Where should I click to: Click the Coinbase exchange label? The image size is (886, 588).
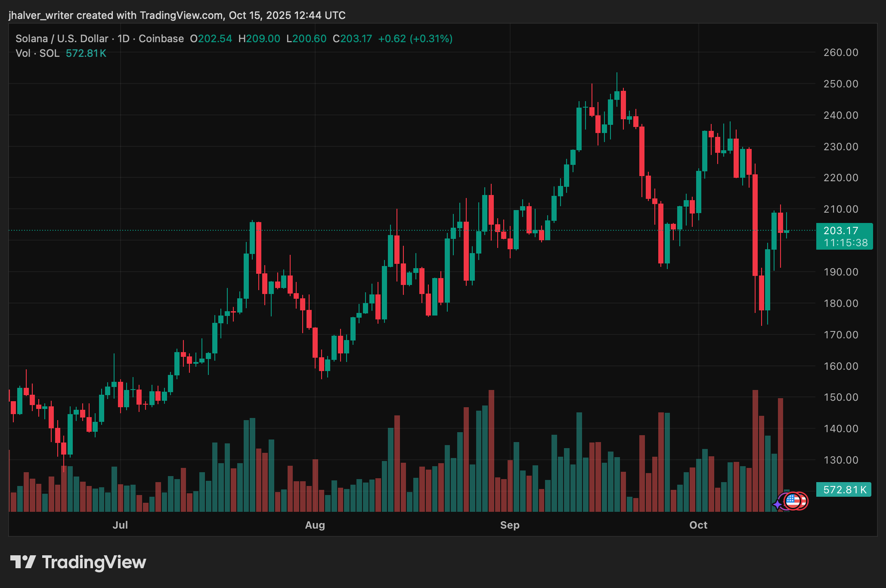click(161, 39)
